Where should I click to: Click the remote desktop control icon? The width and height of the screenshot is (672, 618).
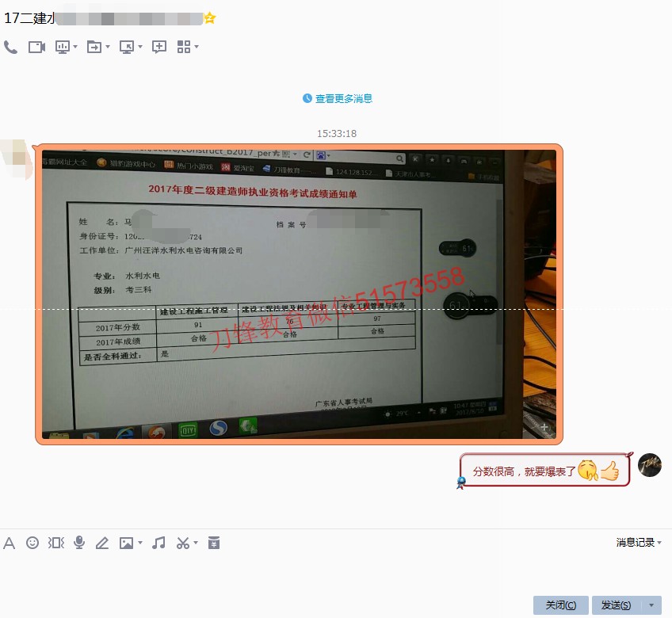127,47
